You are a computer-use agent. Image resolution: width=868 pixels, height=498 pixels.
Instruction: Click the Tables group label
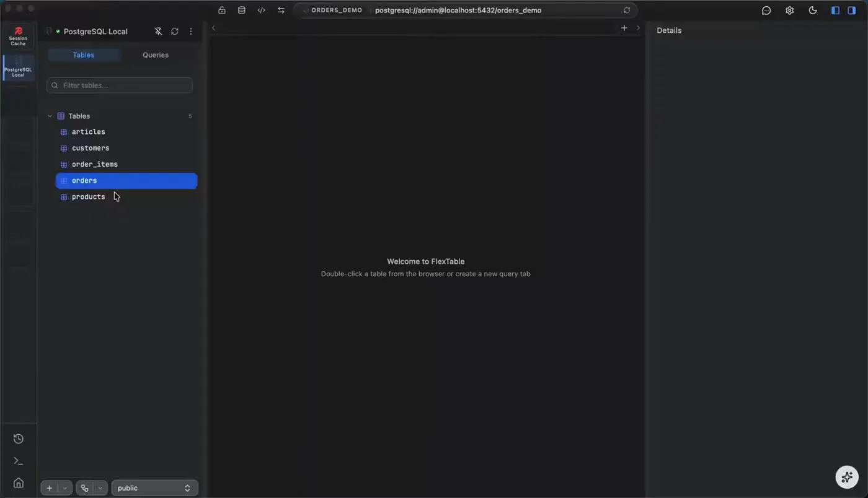pos(79,116)
